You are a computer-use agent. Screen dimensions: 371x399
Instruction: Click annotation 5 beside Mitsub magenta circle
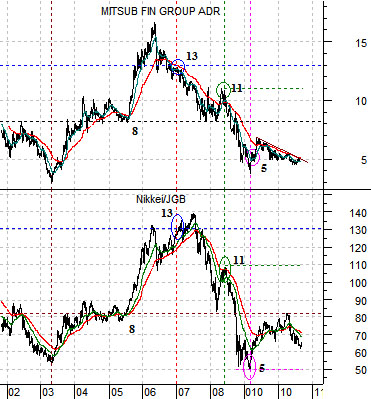(x=264, y=168)
